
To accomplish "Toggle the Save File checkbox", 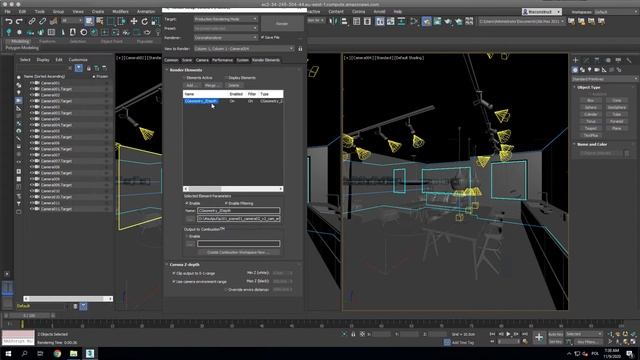I will click(x=262, y=37).
